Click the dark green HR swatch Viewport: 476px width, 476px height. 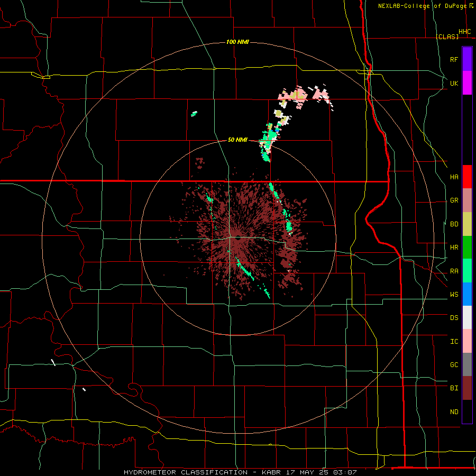click(x=467, y=248)
